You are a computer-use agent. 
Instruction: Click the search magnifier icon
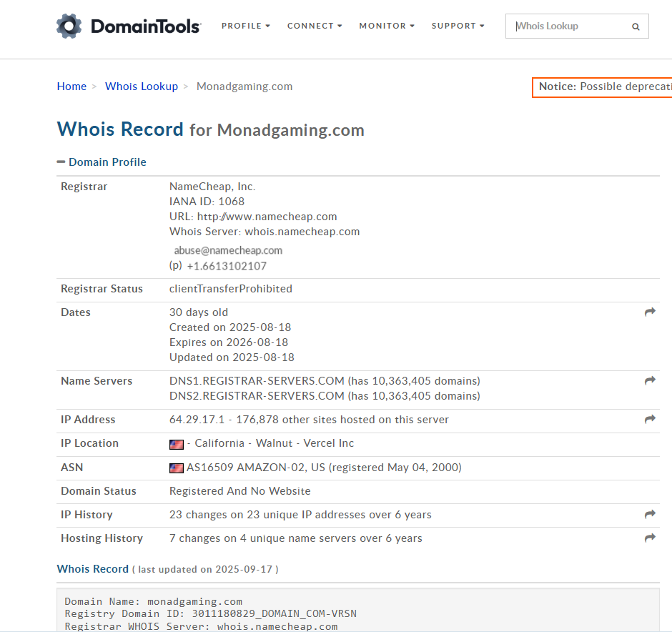pos(636,26)
